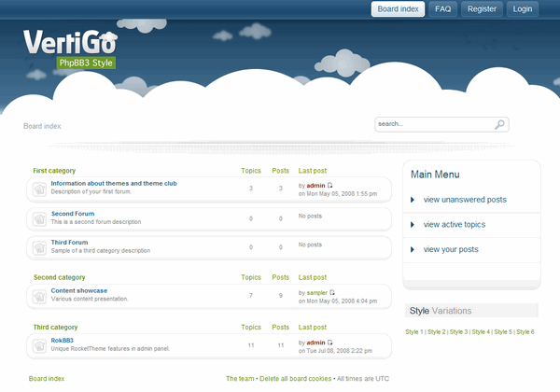This screenshot has width=560, height=392.
Task: Select view your posts menu item
Action: [451, 249]
